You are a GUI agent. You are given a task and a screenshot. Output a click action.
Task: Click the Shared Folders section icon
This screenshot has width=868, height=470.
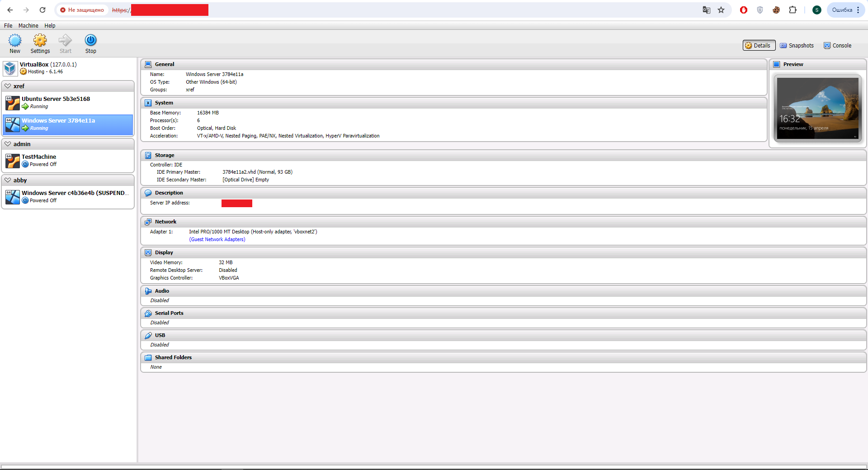148,357
